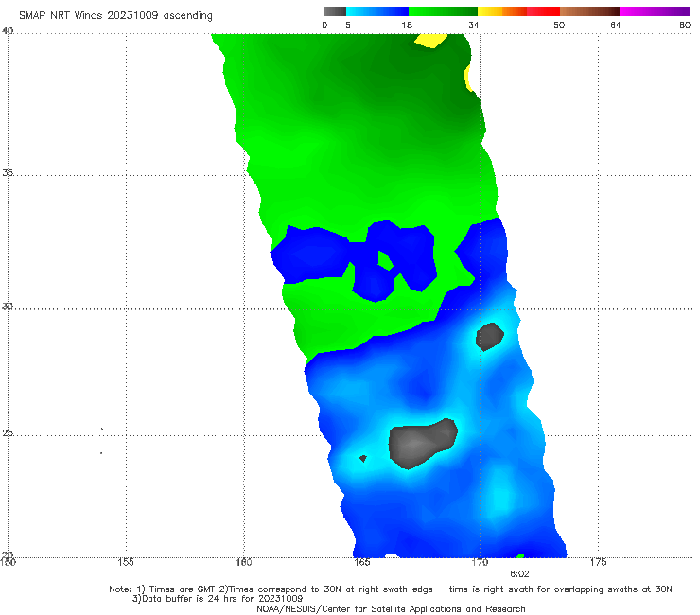Click the color bar label '50'
The width and height of the screenshot is (700, 615).
click(559, 25)
